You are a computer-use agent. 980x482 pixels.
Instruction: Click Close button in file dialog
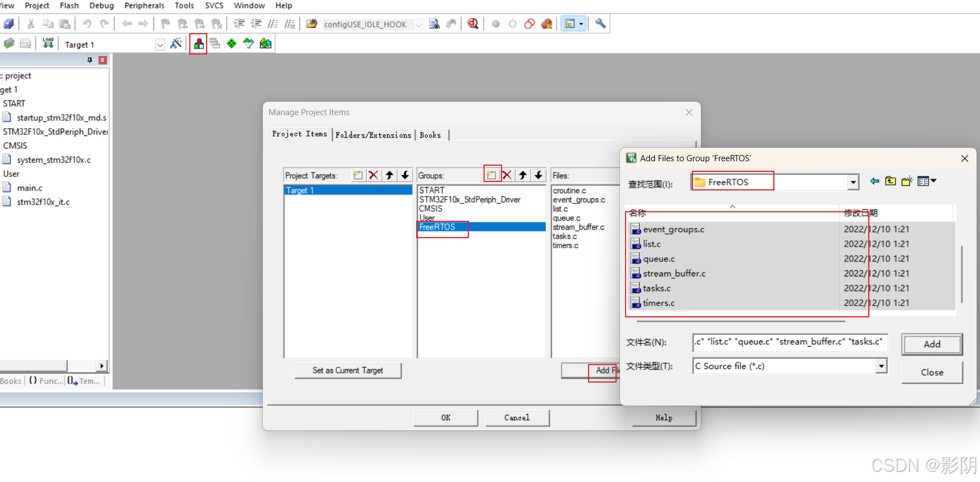932,372
